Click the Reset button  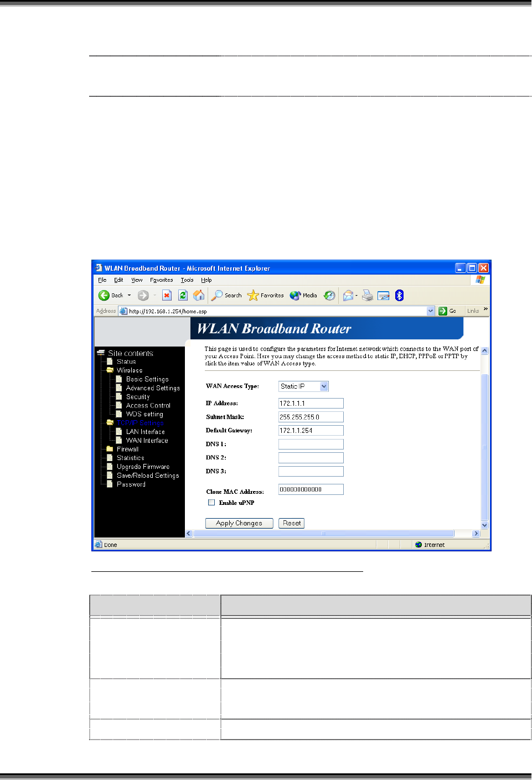click(x=292, y=523)
